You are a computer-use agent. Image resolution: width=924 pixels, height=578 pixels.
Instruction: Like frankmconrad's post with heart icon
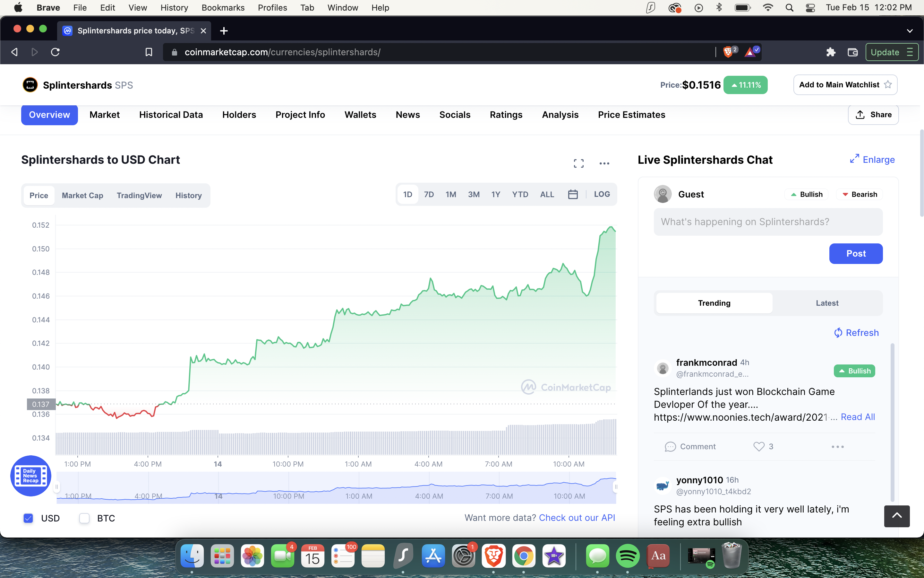click(x=759, y=446)
